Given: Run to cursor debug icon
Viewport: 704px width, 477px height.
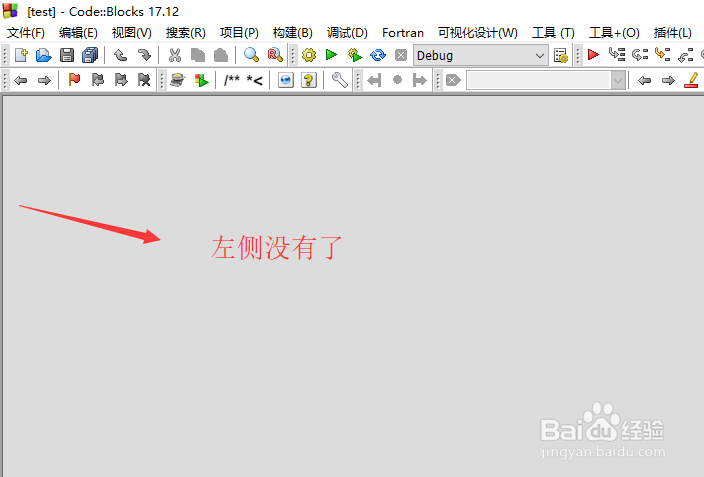Looking at the screenshot, I should [617, 55].
